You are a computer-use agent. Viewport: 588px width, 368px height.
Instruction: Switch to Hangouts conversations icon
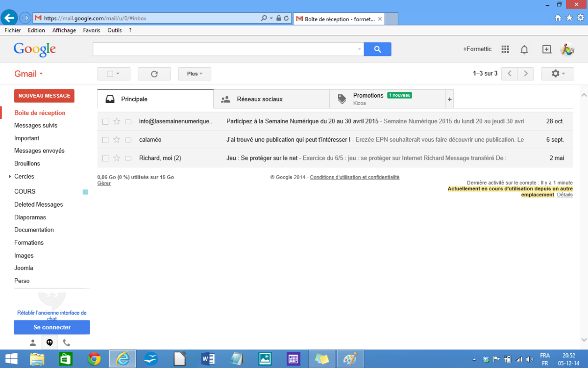[49, 342]
